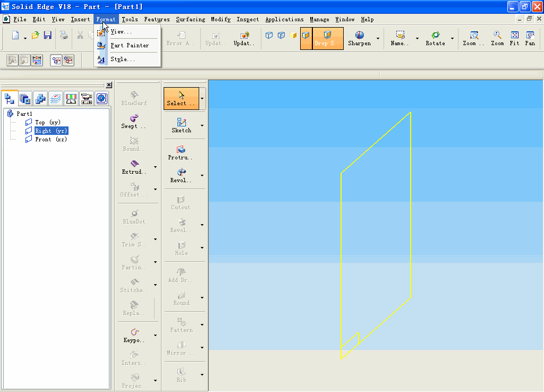This screenshot has width=544, height=392.
Task: Click the Cut scissors icon
Action: (x=80, y=35)
